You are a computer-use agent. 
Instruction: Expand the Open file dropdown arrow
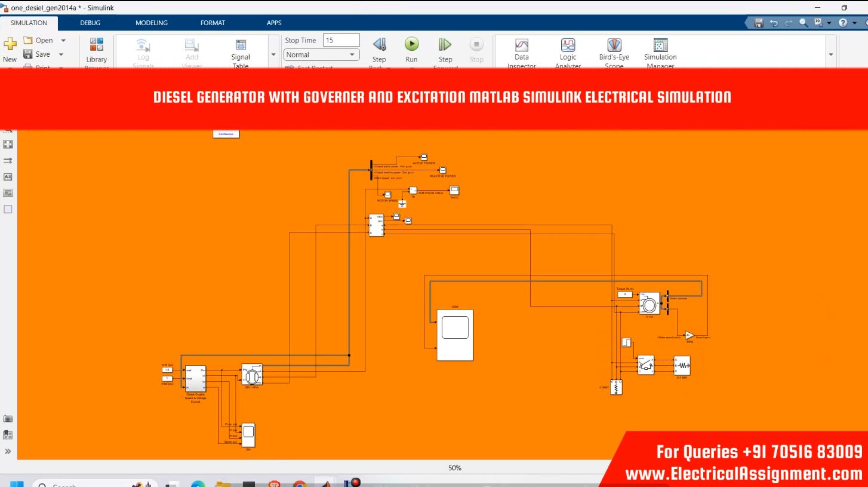tap(63, 41)
